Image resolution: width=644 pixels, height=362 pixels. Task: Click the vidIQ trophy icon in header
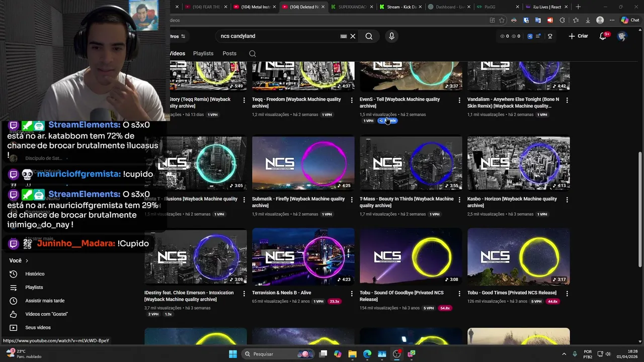coord(550,36)
